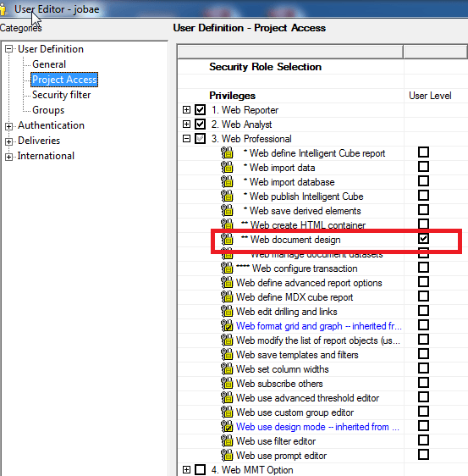Enable the 4. Web MMT Option checkbox

coord(201,469)
